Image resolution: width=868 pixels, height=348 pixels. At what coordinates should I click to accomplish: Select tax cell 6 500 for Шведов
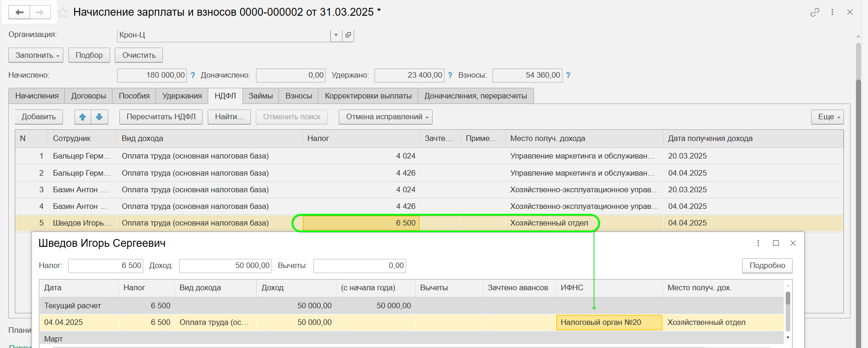point(361,223)
